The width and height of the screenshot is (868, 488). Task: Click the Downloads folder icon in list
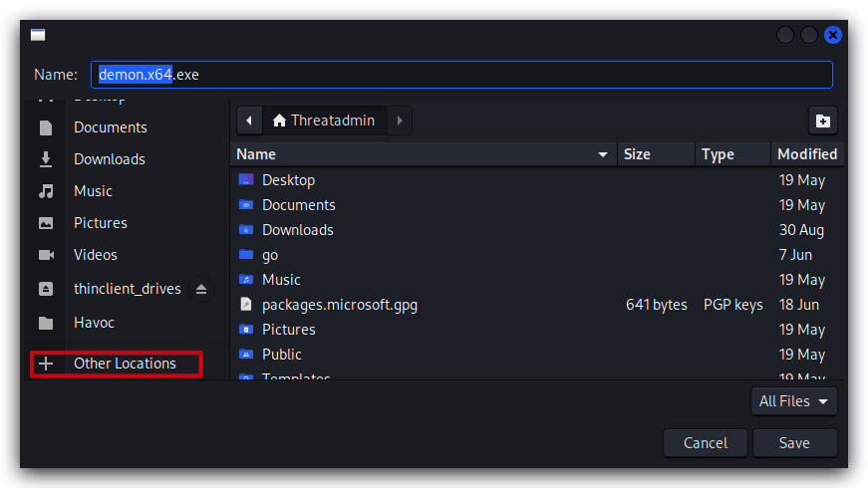click(x=246, y=230)
